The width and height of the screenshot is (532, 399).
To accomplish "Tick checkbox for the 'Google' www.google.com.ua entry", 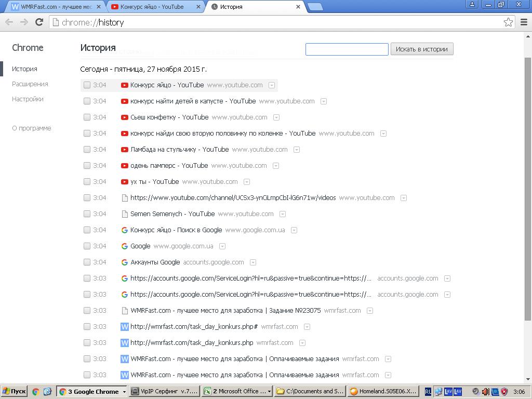I will tap(87, 246).
